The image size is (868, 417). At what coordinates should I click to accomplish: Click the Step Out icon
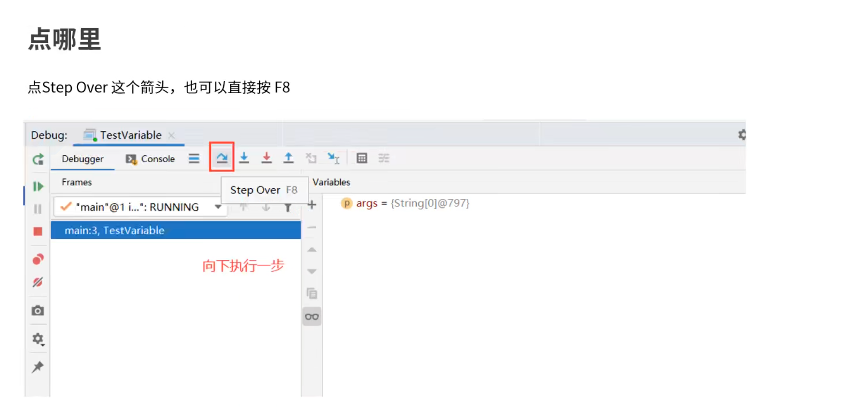point(288,157)
